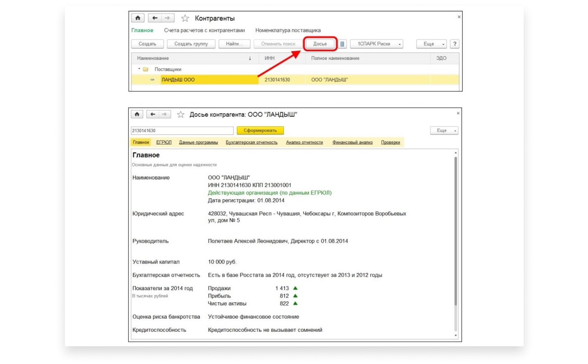Click the home icon in Досье window
The image size is (588, 364).
pos(137,114)
